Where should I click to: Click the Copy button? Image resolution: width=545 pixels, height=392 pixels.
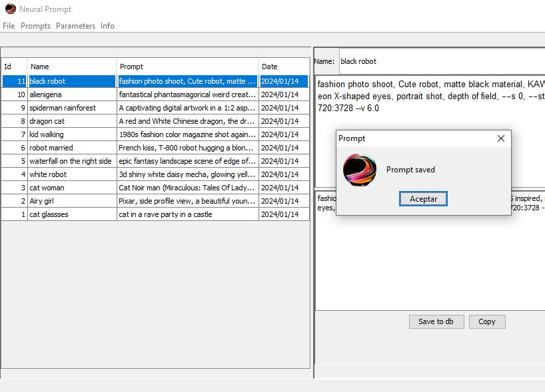486,321
